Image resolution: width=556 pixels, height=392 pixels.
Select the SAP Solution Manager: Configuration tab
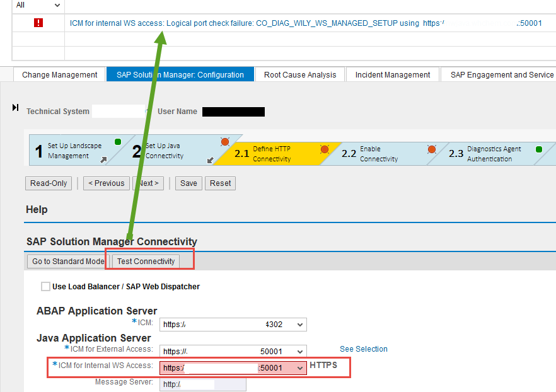[180, 75]
